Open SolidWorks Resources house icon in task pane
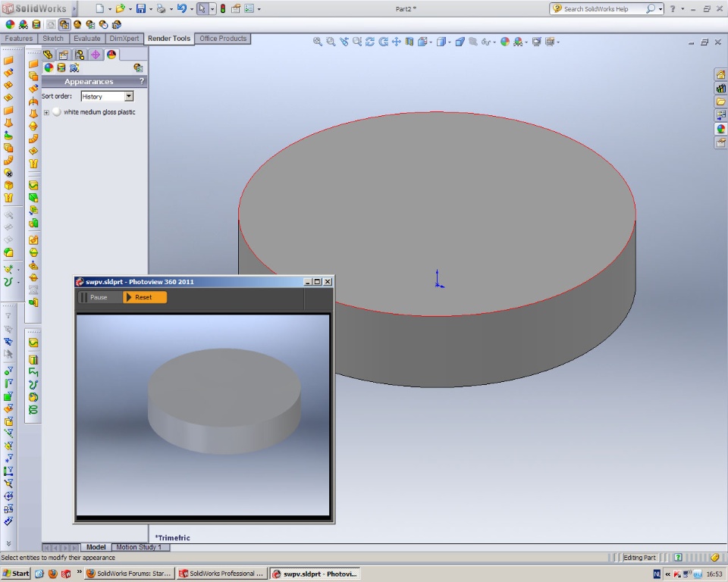 [720, 75]
